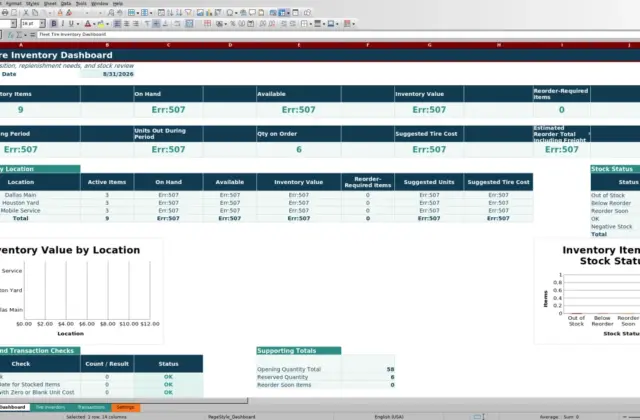Show the Draw Functions toolbar
640x420 pixels.
tap(307, 13)
